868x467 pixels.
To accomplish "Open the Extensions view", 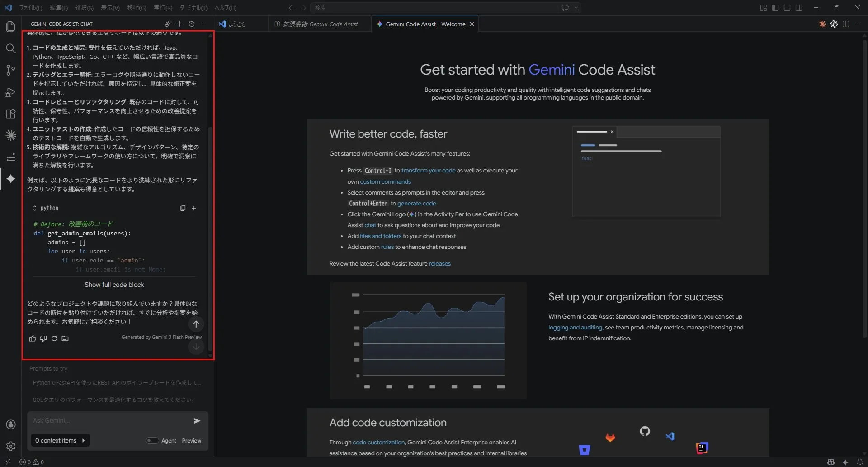I will point(10,114).
